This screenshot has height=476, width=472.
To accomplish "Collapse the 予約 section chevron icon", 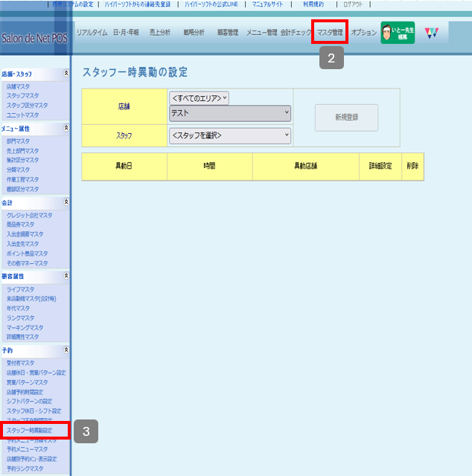I will 67,350.
